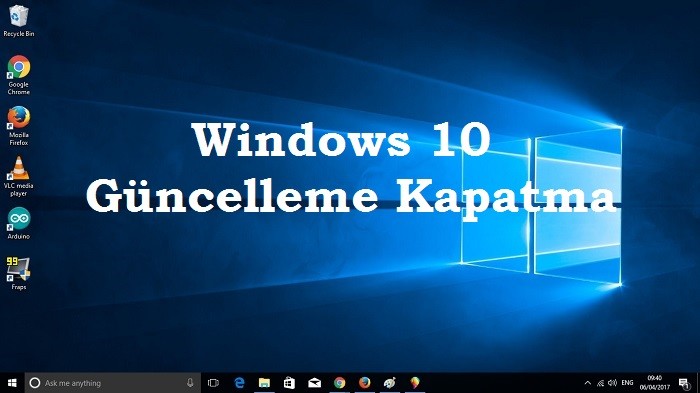Open the colorful balloon taskbar icon
700x393 pixels.
click(415, 383)
